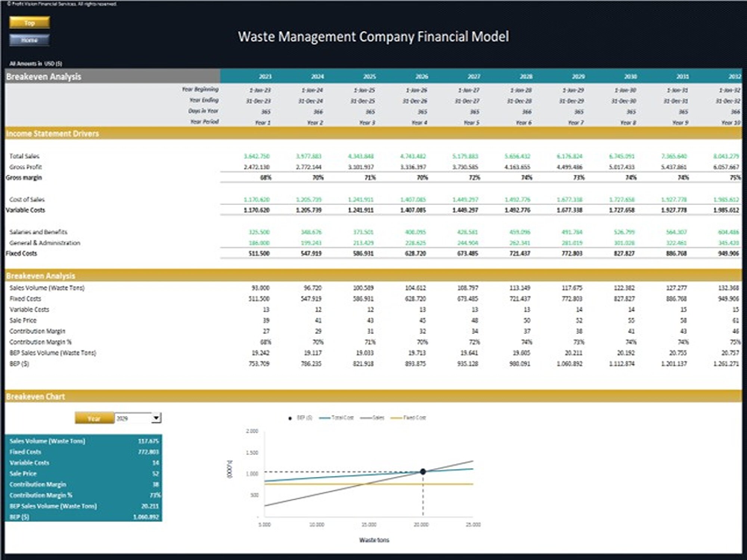Click the Top navigation button
747x560 pixels.
(29, 23)
